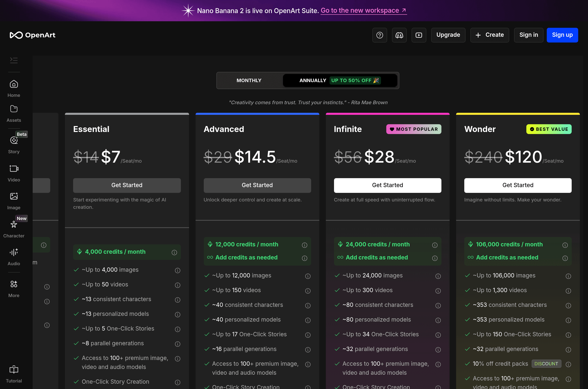The width and height of the screenshot is (588, 389).
Task: Get Started with Infinite plan
Action: pos(388,185)
